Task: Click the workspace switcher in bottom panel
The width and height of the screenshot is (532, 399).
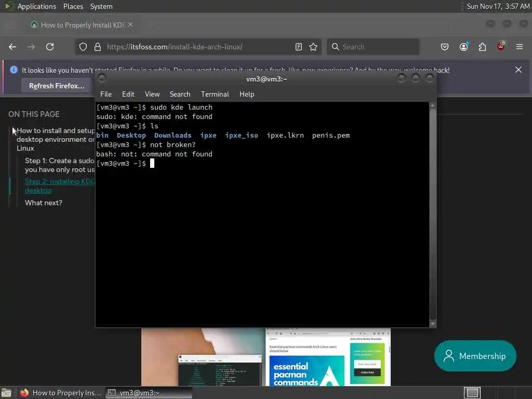Action: (x=472, y=393)
